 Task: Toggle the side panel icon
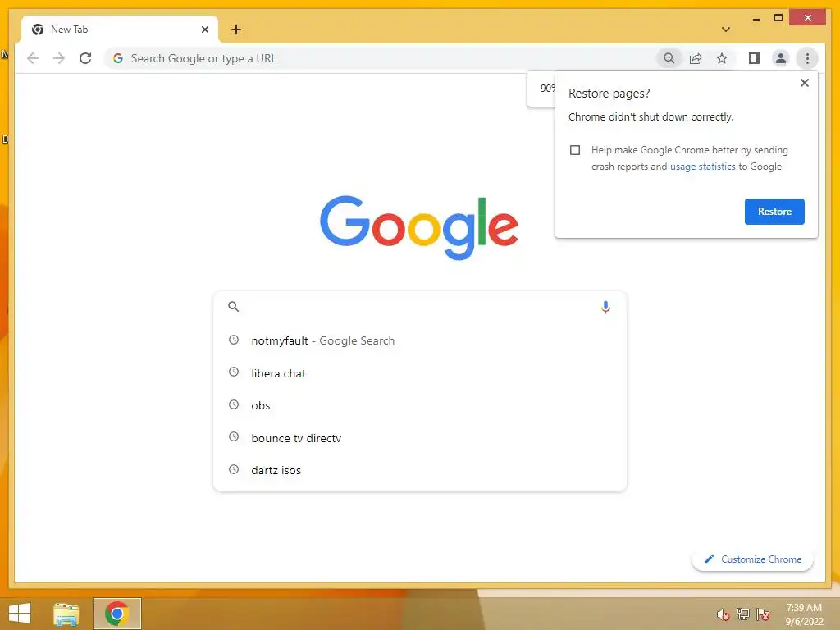pos(755,58)
